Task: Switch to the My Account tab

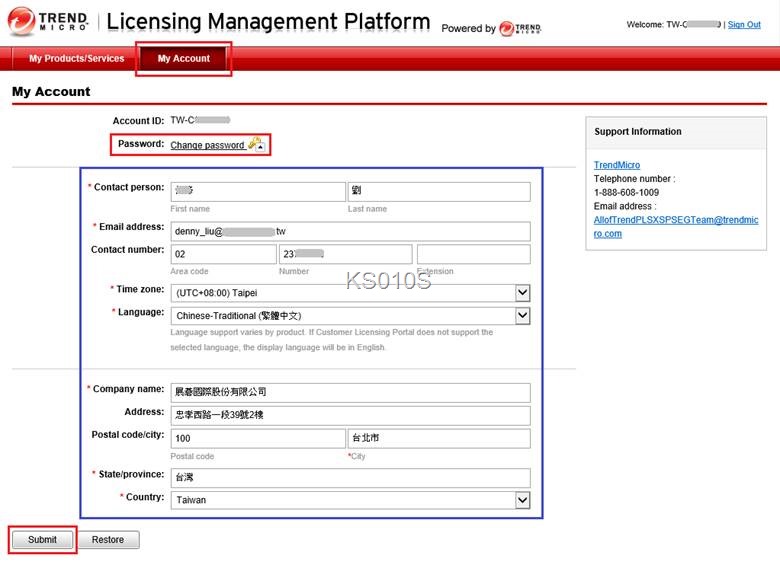Action: tap(184, 58)
